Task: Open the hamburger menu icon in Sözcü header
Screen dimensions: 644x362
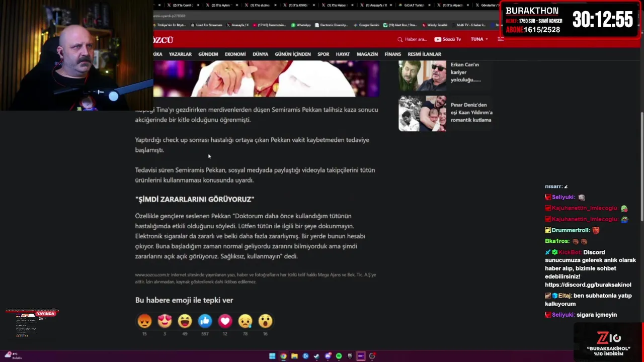Action: coord(501,39)
